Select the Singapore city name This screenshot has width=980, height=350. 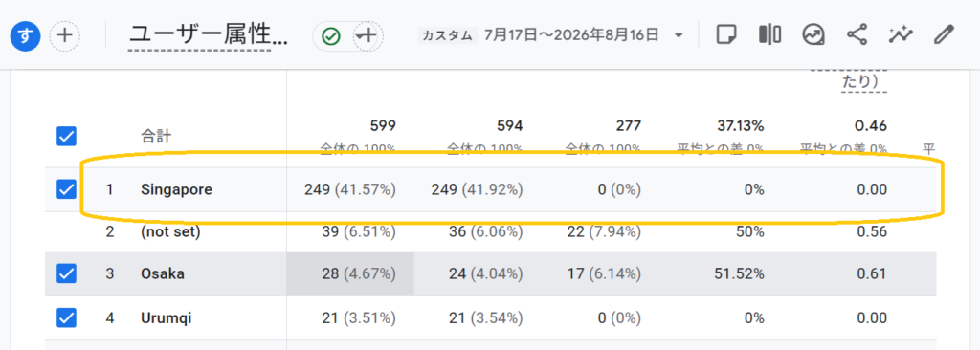(176, 189)
